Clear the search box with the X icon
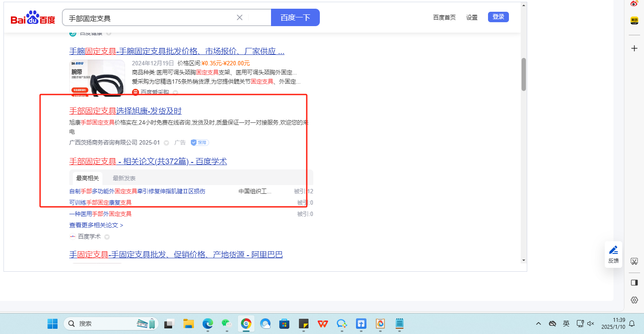The image size is (644, 334). tap(239, 17)
